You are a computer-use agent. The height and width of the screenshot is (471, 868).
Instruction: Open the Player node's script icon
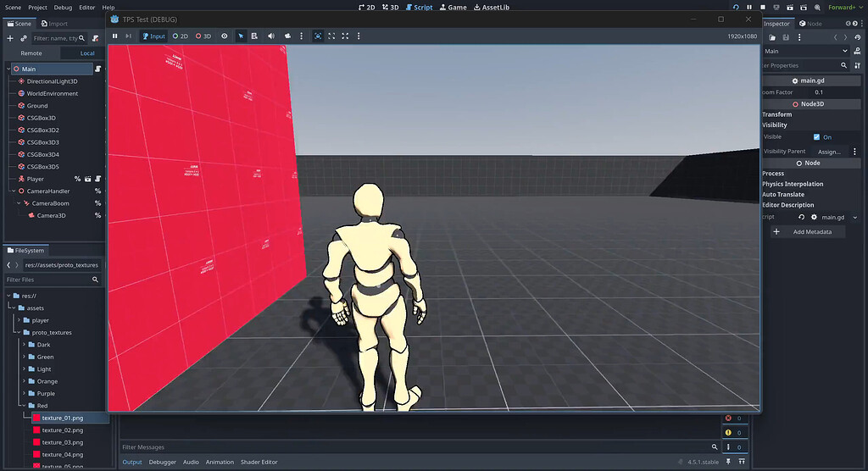pyautogui.click(x=98, y=179)
